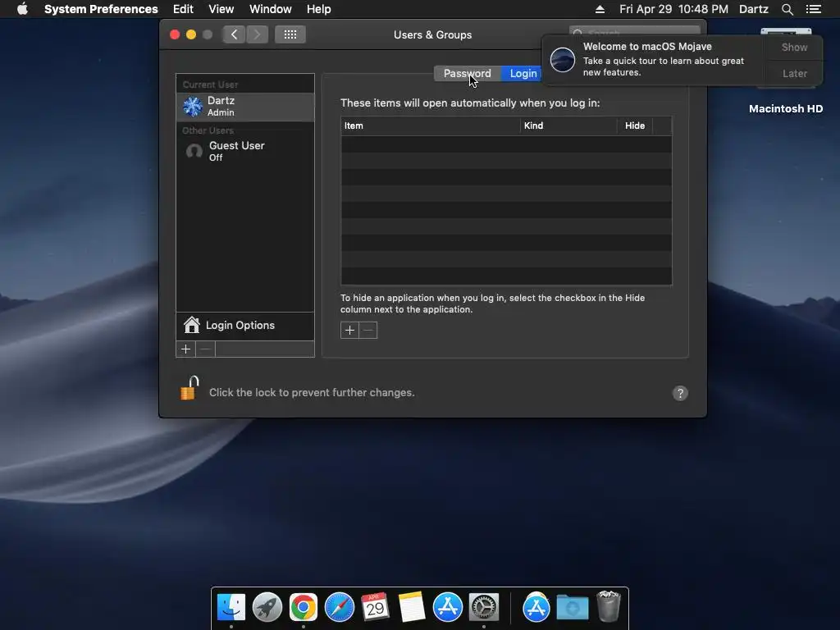Screen dimensions: 840x630
Task: Go back with the left chevron button
Action: (x=234, y=34)
